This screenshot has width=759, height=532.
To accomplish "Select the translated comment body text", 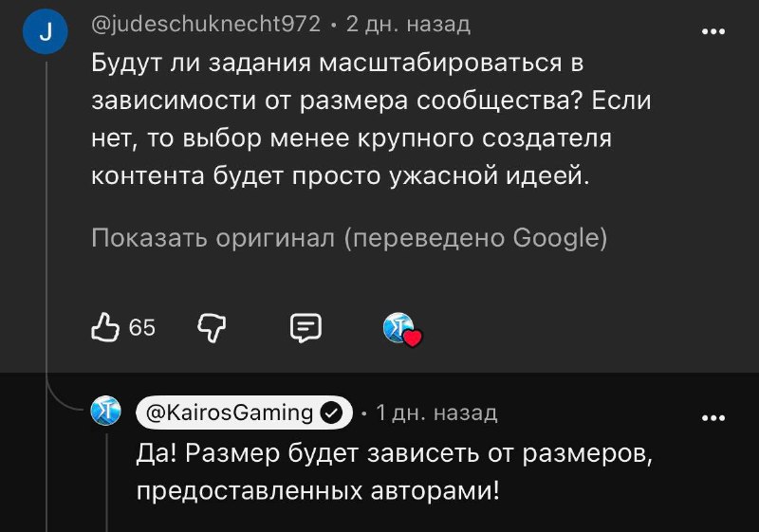I will [371, 119].
